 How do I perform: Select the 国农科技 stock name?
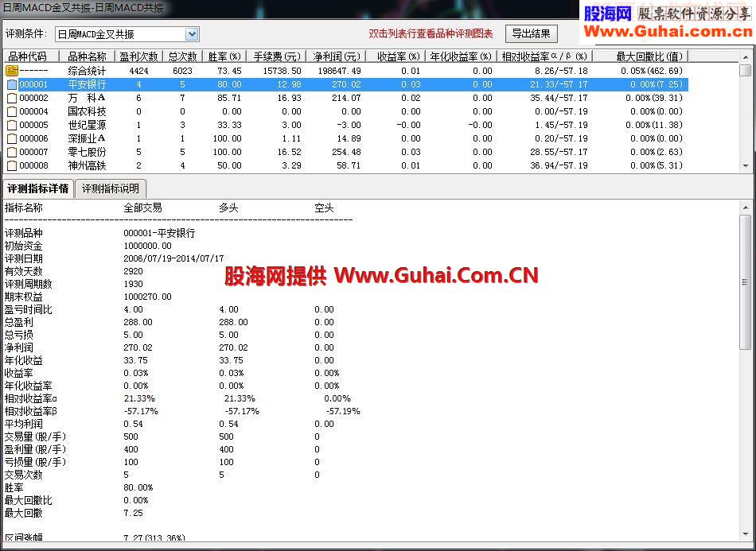(x=87, y=112)
